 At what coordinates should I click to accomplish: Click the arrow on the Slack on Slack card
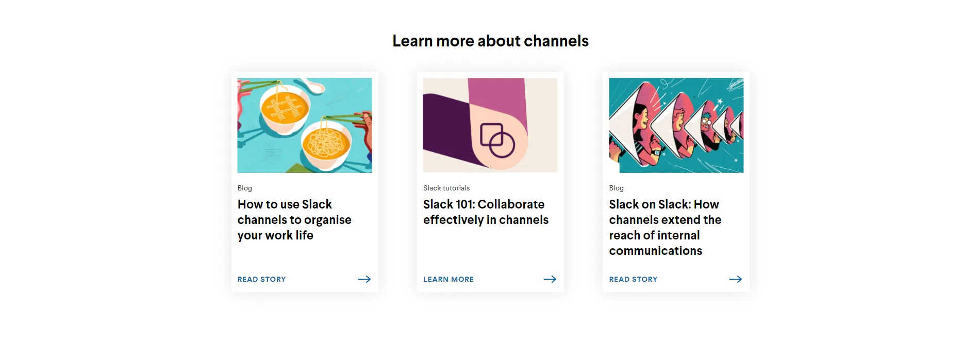[x=736, y=279]
